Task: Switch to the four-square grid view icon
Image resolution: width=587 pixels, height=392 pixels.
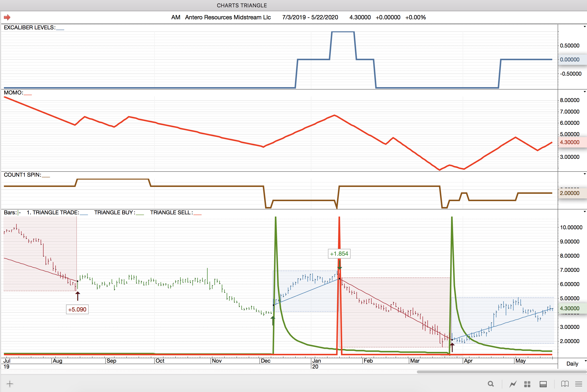Action: [527, 384]
